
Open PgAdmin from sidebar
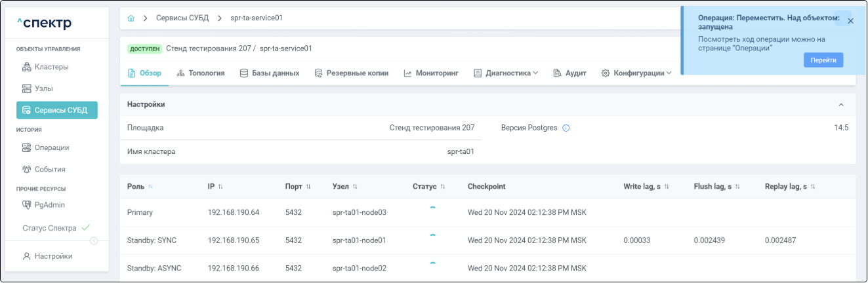(x=49, y=205)
